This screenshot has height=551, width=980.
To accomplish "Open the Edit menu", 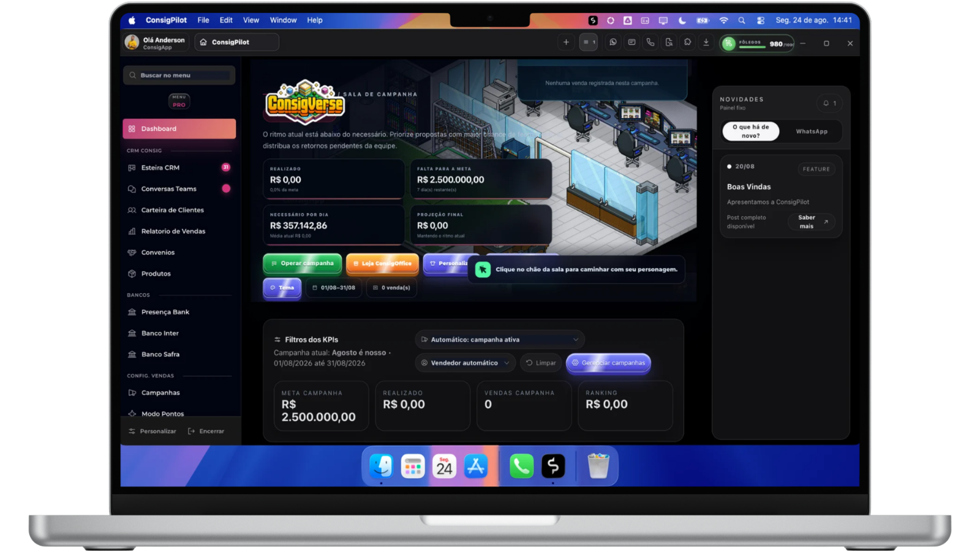I will (226, 20).
